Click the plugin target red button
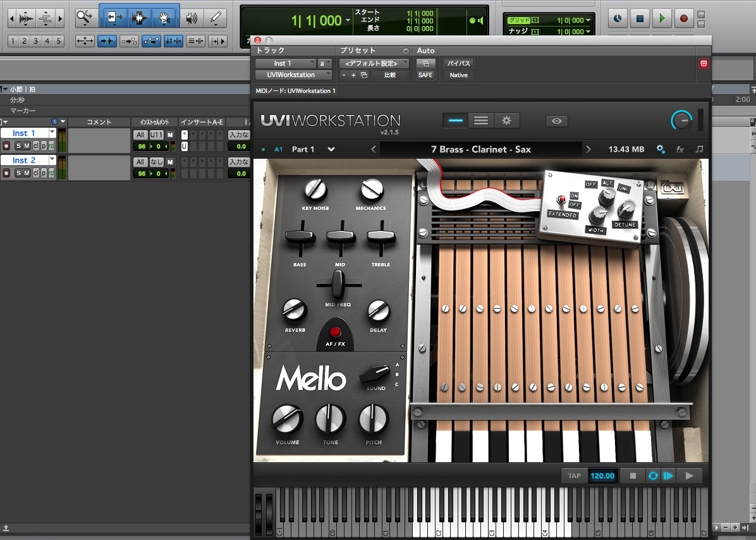756x540 pixels. click(704, 64)
